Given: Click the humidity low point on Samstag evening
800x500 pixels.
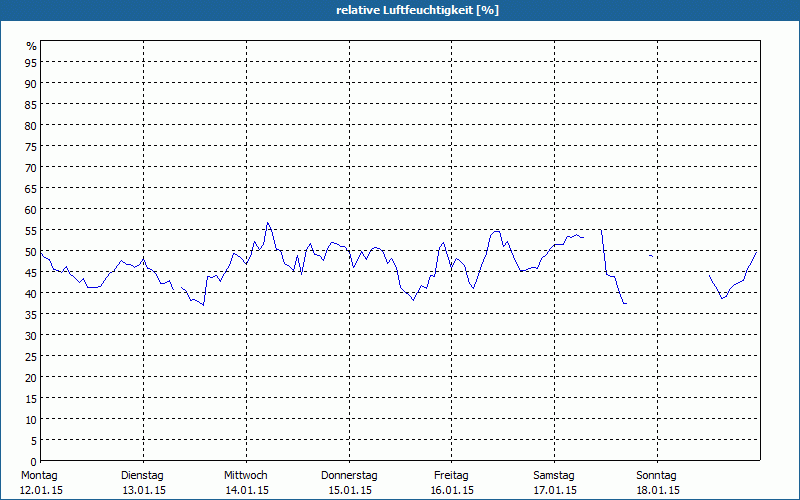Looking at the screenshot, I should 624,304.
